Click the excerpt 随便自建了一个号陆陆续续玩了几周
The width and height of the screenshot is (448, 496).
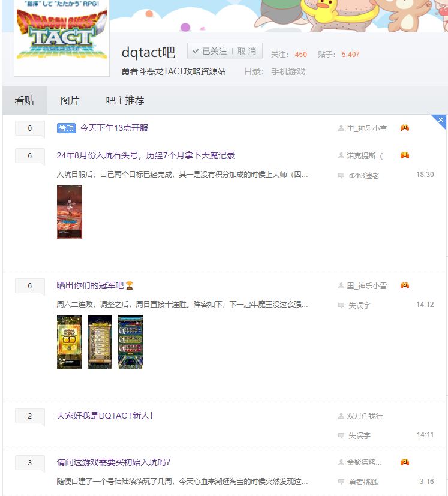point(182,482)
